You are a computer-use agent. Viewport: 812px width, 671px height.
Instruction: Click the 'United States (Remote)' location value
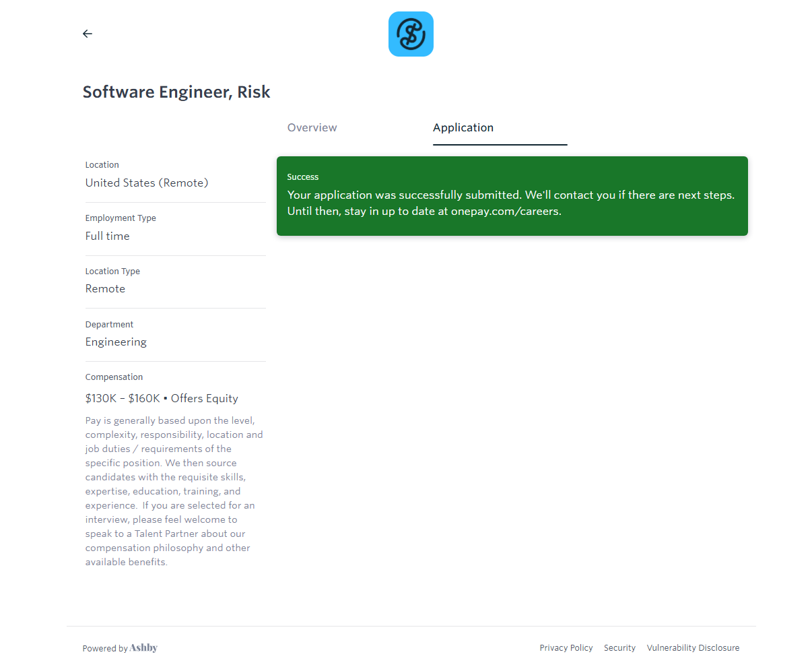click(x=147, y=183)
